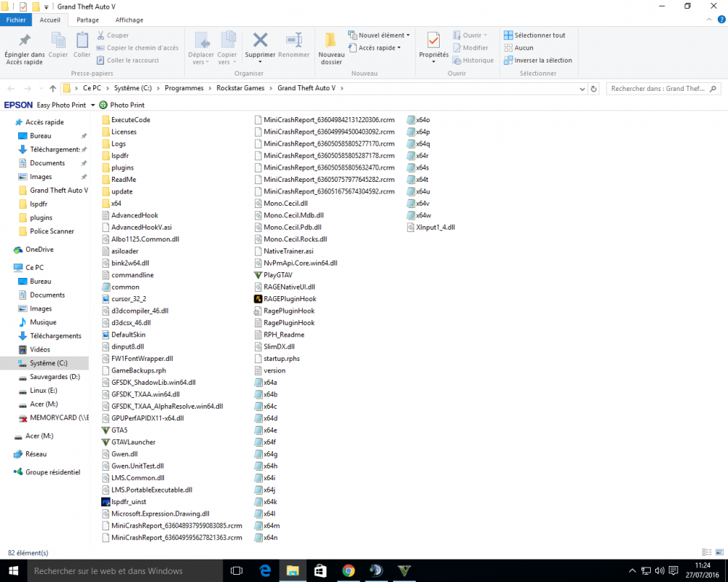Click the Nouveau dossier folder icon
Image resolution: width=728 pixels, height=582 pixels.
click(x=331, y=40)
